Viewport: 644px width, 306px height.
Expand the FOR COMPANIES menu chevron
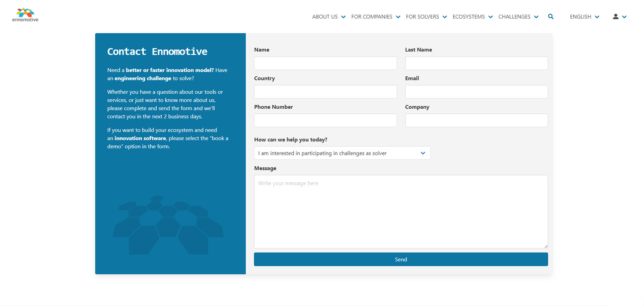[398, 17]
